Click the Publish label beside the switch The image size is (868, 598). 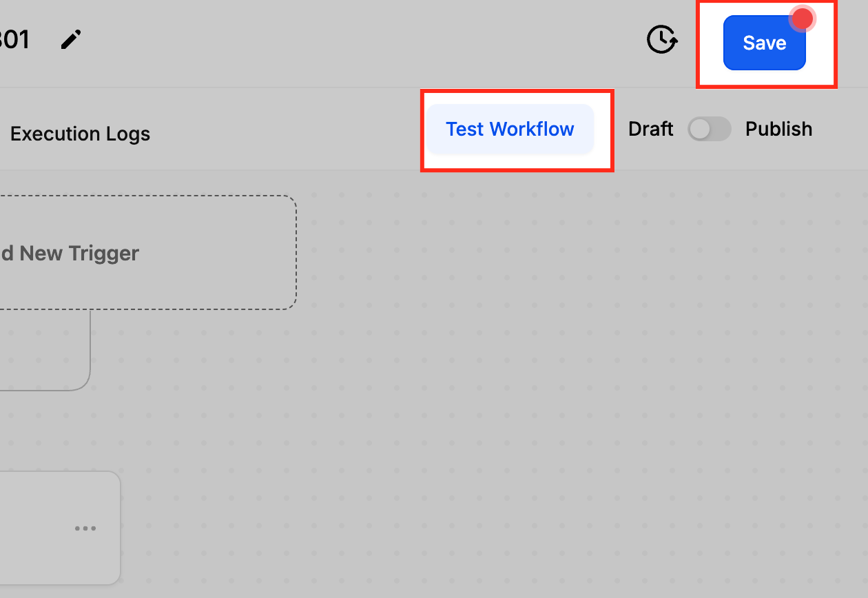[778, 130]
